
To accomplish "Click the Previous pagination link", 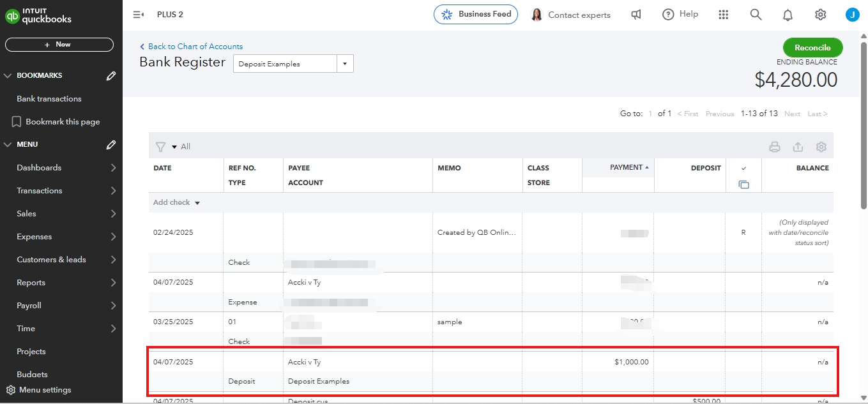I will pyautogui.click(x=720, y=114).
